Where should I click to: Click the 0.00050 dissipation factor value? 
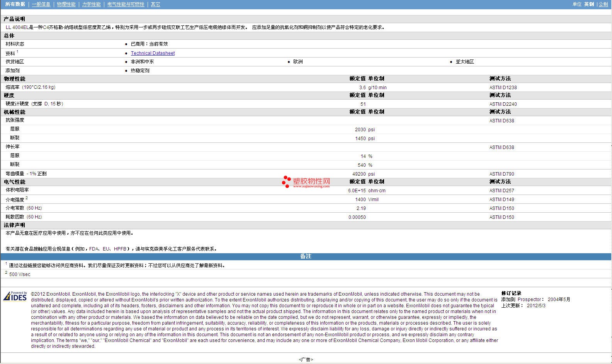(357, 217)
